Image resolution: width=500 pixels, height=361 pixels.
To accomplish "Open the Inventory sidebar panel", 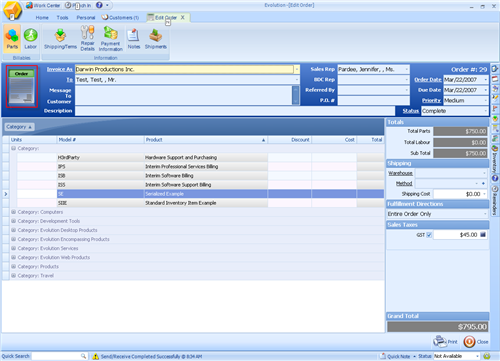I will click(495, 159).
